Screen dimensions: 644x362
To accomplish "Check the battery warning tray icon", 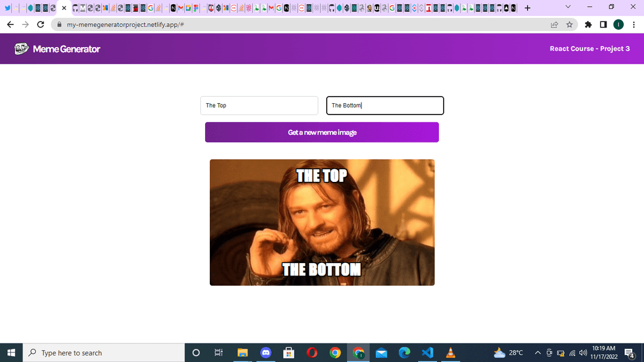I will 561,352.
